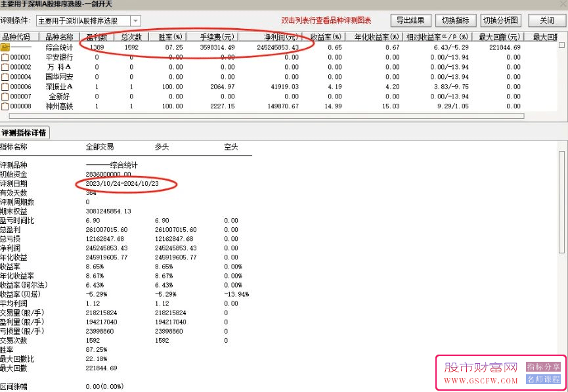This screenshot has width=568, height=392.
Task: Click the document icon beside 000002
Action: point(5,67)
